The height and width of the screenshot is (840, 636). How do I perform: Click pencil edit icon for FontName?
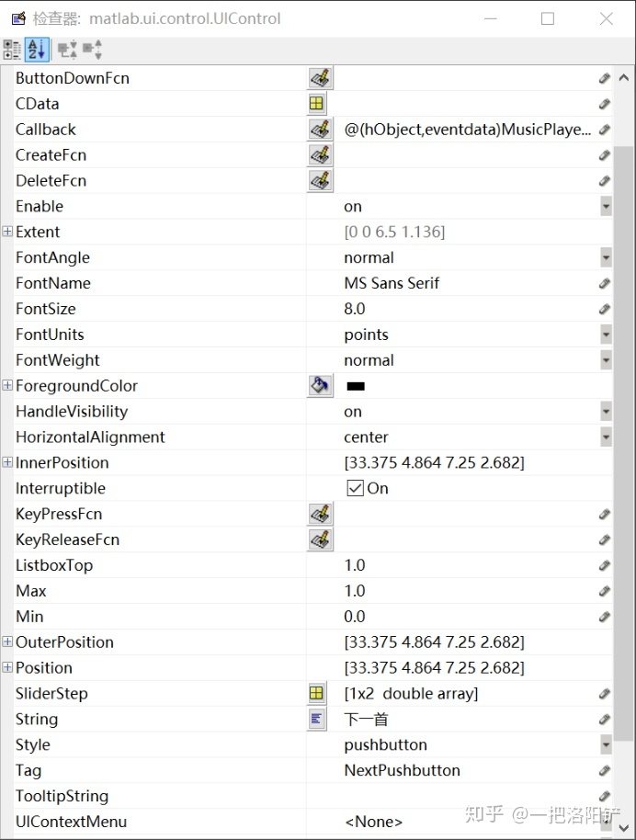click(x=605, y=283)
